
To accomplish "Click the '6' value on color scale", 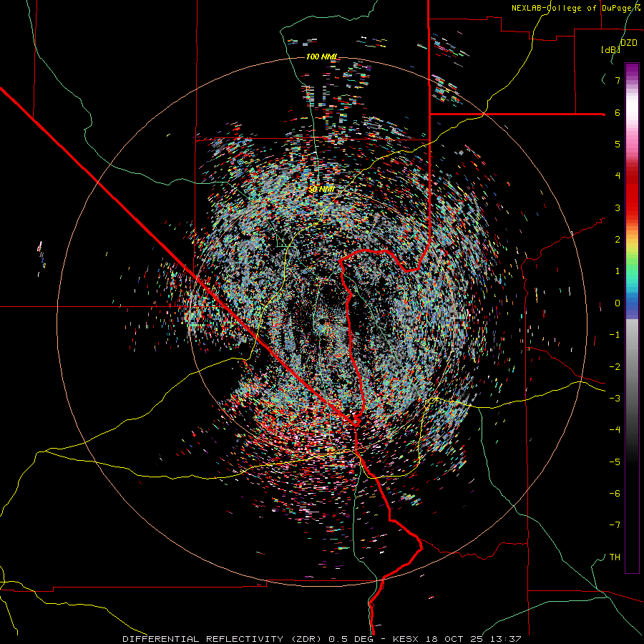I will pyautogui.click(x=618, y=112).
